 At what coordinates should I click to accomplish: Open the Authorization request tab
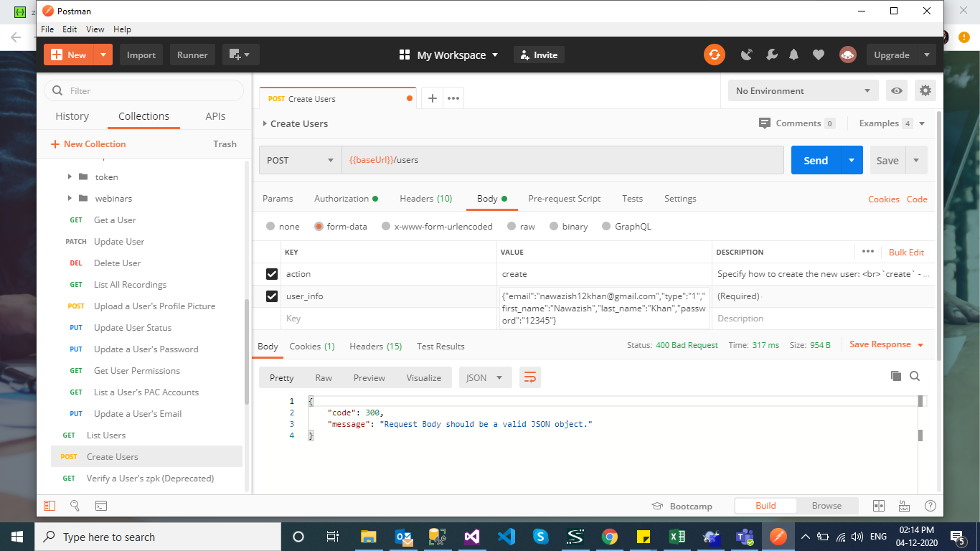346,199
